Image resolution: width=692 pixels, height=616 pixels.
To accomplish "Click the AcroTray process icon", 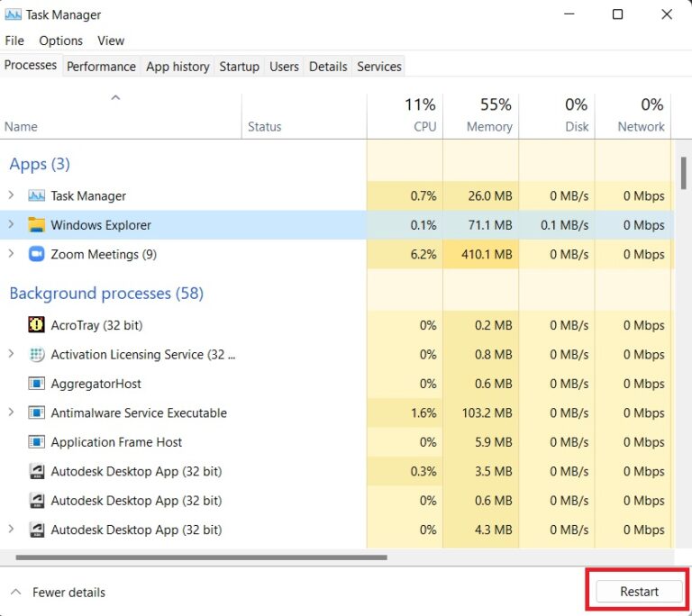I will [36, 325].
